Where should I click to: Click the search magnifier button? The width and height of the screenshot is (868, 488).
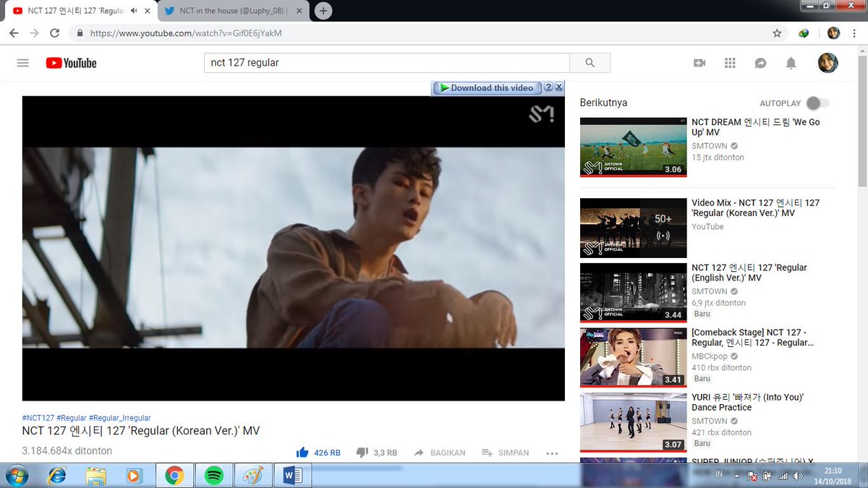pyautogui.click(x=590, y=63)
